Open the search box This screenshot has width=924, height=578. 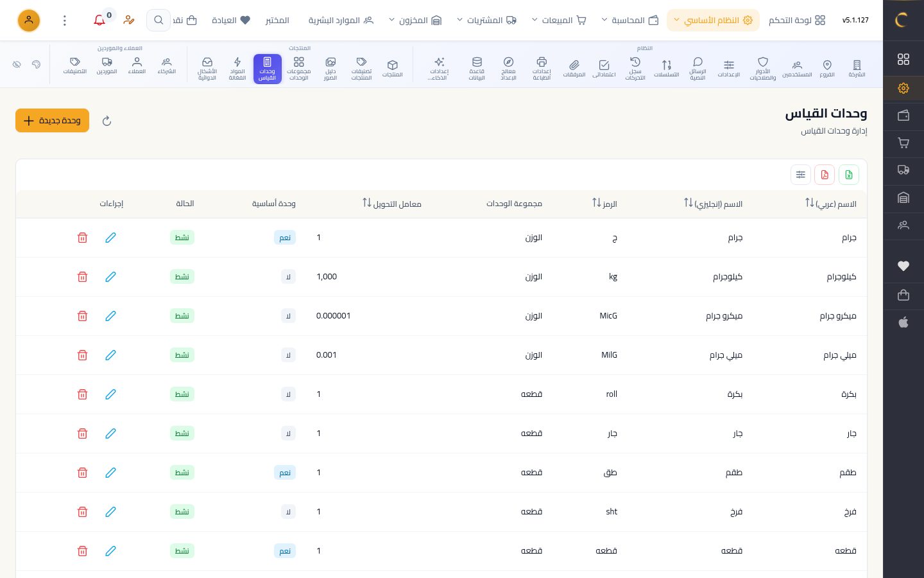158,21
